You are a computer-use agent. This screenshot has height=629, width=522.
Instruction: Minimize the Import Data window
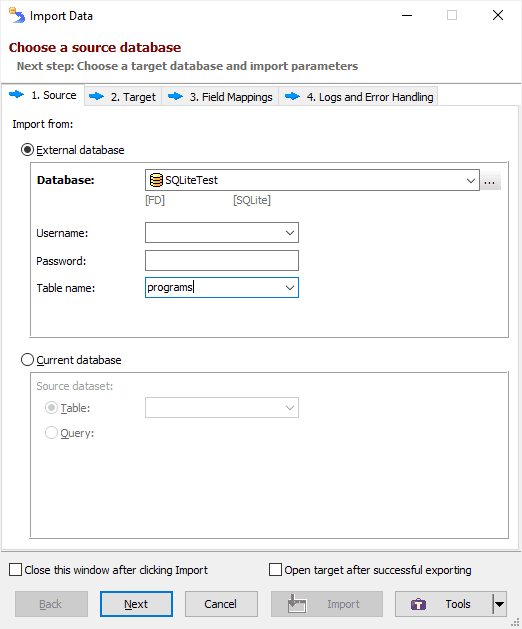pos(407,16)
